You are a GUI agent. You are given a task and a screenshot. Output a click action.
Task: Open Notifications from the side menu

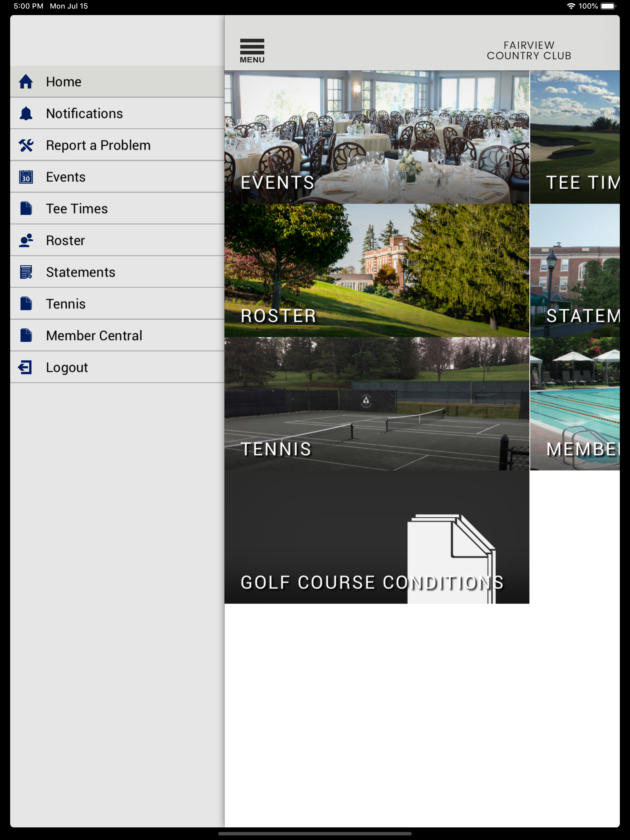pos(117,113)
